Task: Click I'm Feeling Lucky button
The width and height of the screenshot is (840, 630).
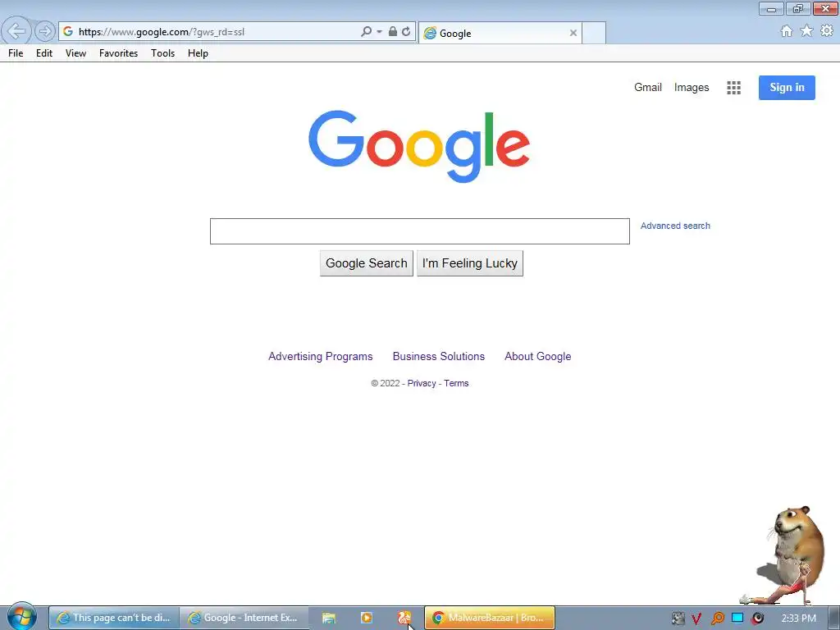Action: coord(470,263)
